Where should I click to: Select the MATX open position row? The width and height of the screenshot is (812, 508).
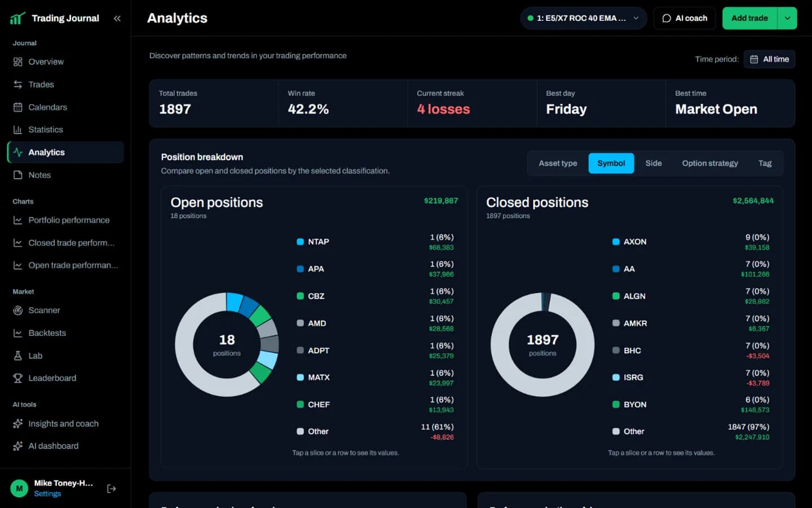pyautogui.click(x=375, y=377)
